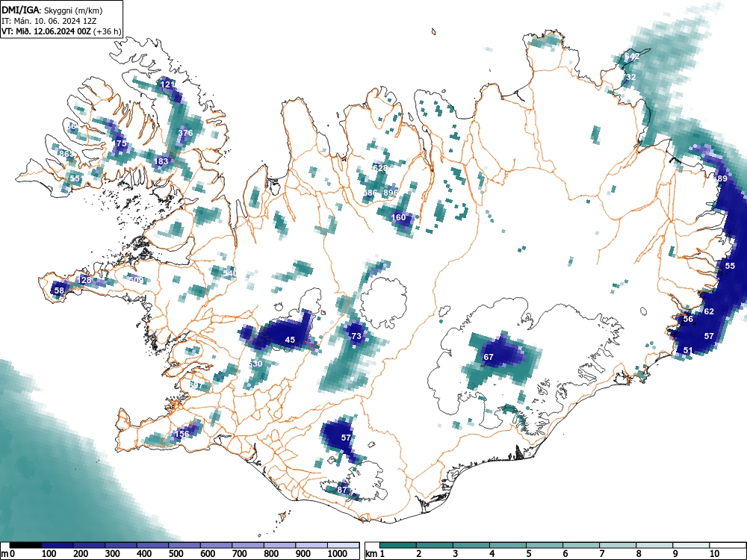747x560 pixels.
Task: Click the 500–600 m legend swatch
Action: 185,545
